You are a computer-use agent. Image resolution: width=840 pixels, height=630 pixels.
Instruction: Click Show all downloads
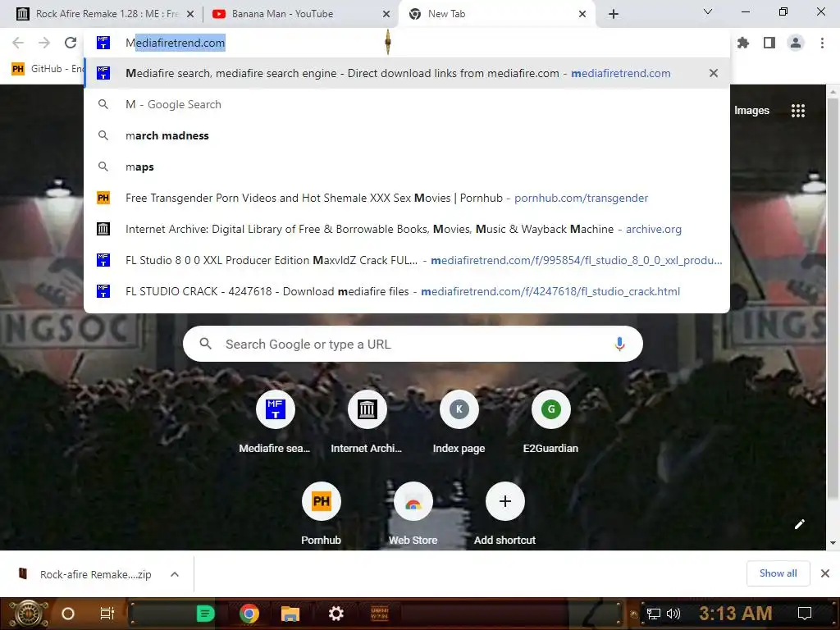click(x=778, y=573)
